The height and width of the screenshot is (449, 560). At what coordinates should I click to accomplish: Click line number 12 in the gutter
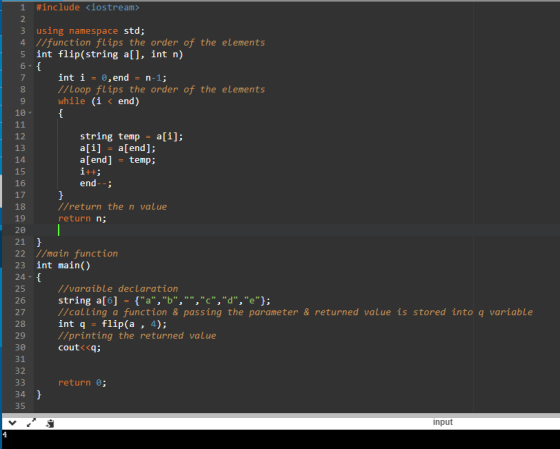tap(20, 136)
